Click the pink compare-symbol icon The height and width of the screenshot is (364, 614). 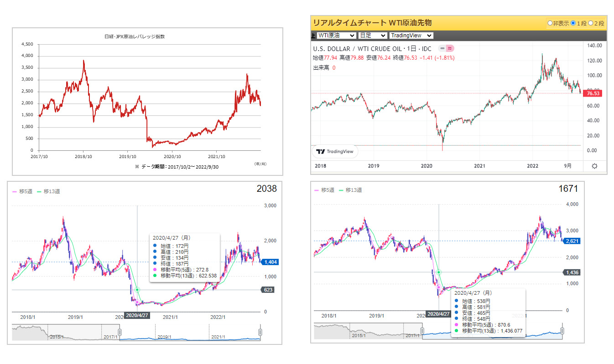tap(450, 48)
